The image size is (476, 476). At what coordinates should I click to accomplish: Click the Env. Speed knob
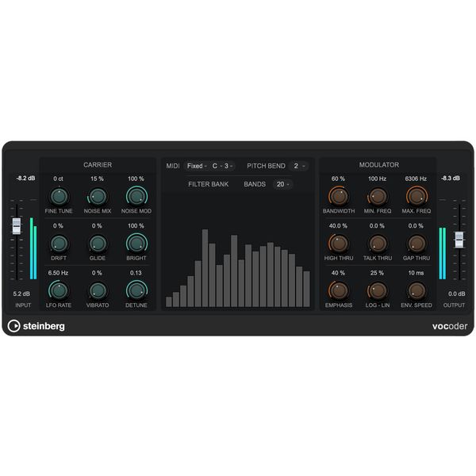416,290
